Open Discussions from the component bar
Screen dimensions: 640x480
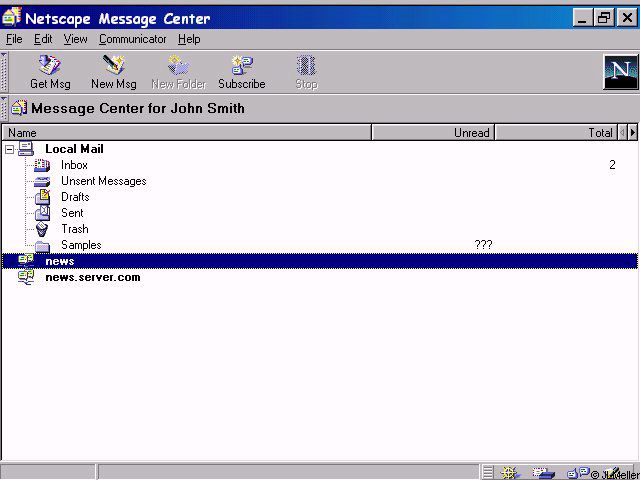pos(579,473)
